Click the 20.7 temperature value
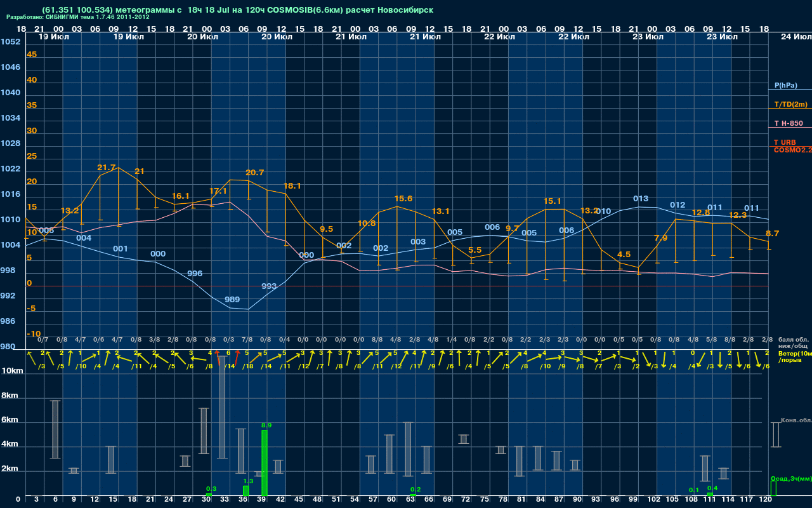The image size is (812, 508). (254, 173)
